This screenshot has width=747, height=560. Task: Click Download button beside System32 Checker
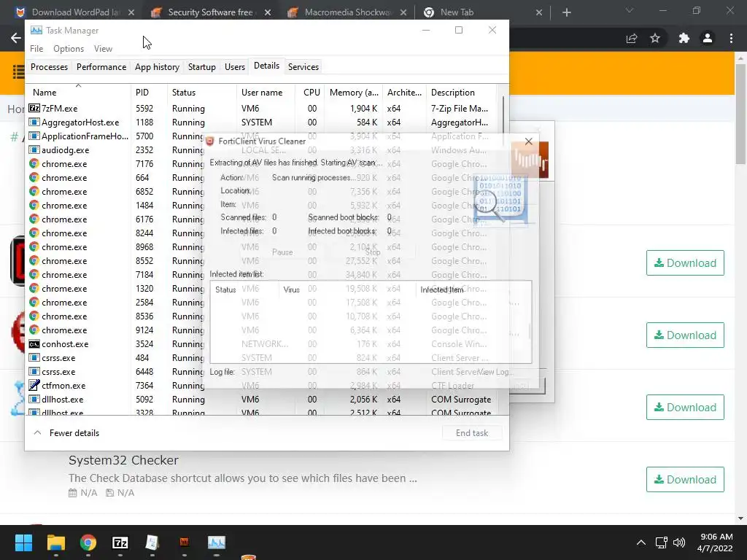pyautogui.click(x=685, y=480)
